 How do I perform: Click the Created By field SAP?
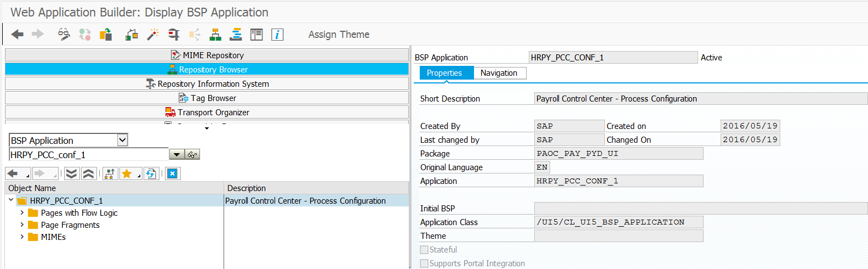(x=569, y=126)
